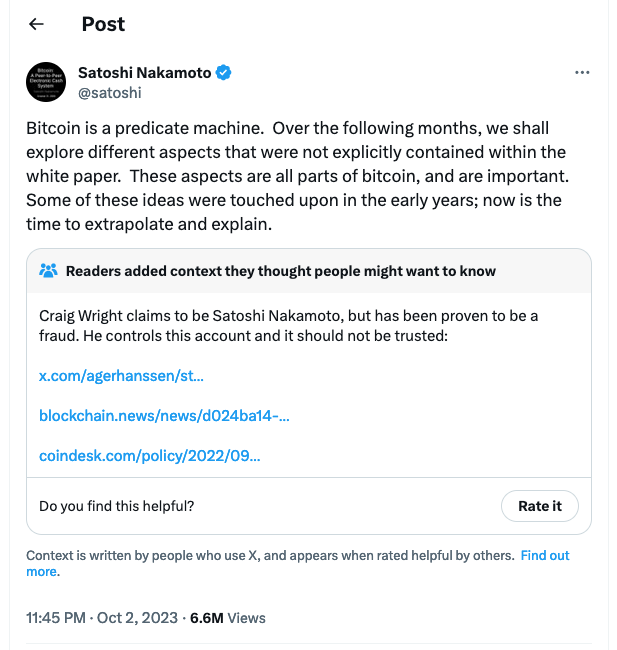Open the three-dot more options menu

pos(582,73)
